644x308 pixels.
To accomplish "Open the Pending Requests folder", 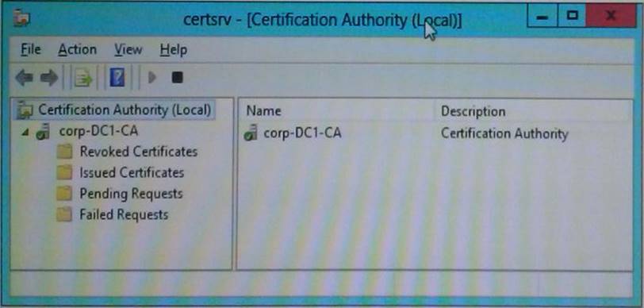I will tap(131, 193).
